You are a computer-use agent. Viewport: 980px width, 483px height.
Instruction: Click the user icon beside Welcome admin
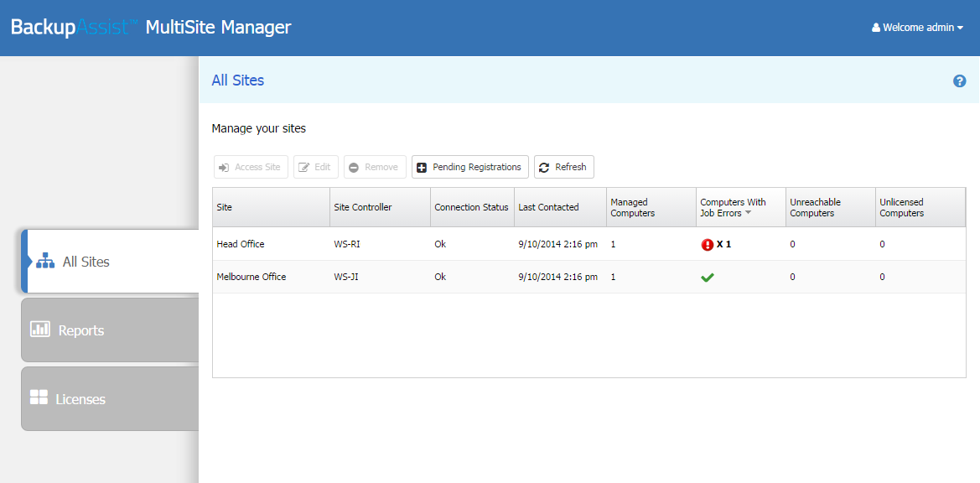(876, 28)
